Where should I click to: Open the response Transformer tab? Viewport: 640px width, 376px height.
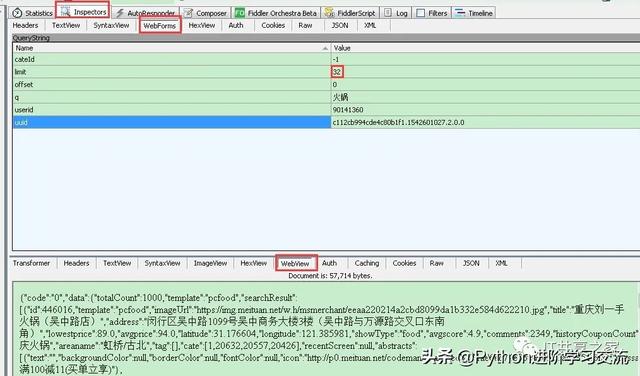click(x=31, y=263)
